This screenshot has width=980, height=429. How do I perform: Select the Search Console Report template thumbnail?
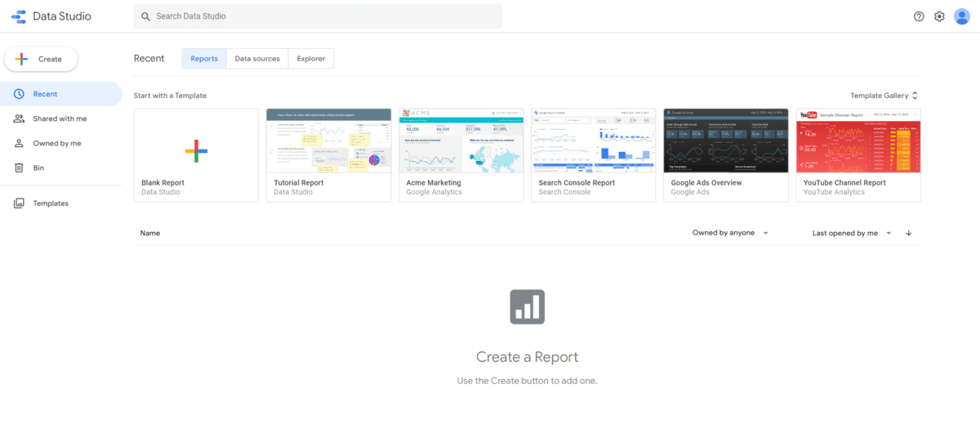593,141
